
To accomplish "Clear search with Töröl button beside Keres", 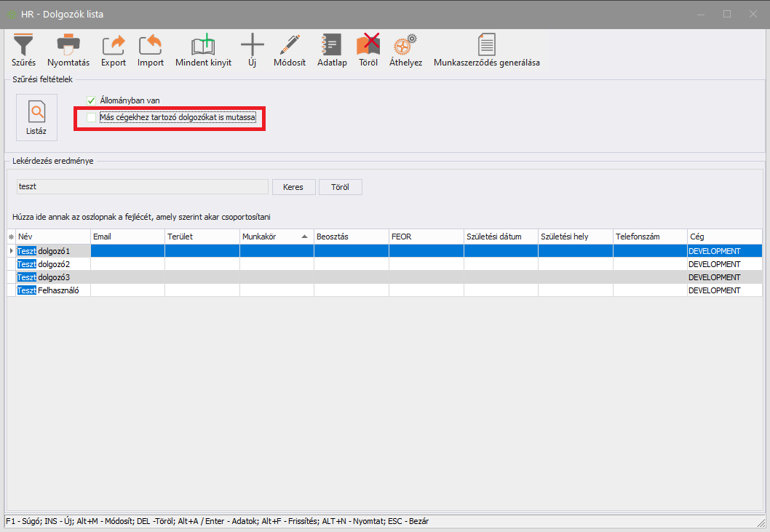I will (340, 187).
